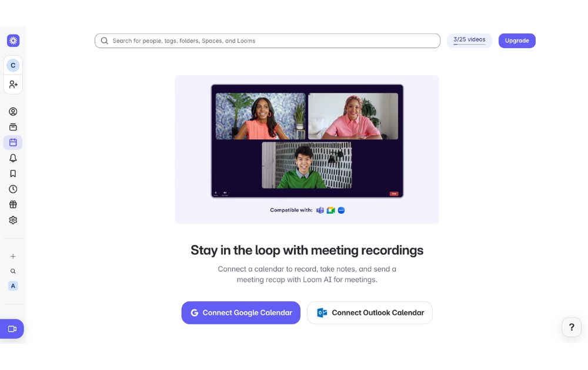
Task: Open the workspace avatar labeled C
Action: click(13, 66)
